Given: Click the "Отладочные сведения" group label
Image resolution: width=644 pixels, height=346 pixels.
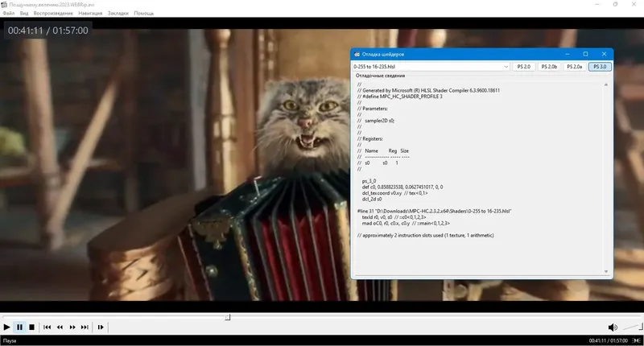Looking at the screenshot, I should (x=380, y=76).
